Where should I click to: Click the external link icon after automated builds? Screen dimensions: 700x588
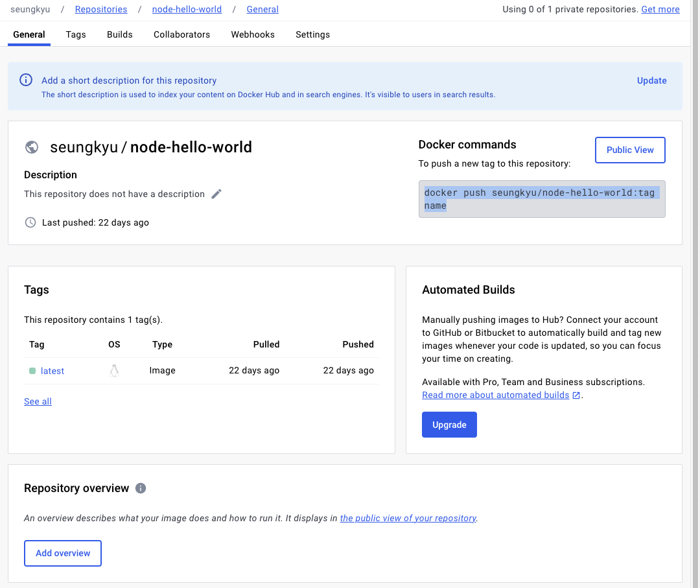[576, 395]
